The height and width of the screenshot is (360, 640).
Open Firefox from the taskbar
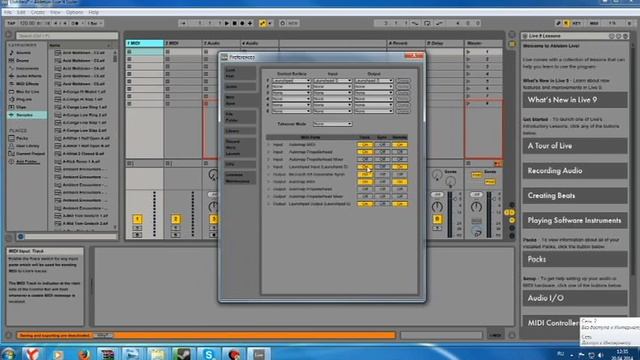pos(84,354)
